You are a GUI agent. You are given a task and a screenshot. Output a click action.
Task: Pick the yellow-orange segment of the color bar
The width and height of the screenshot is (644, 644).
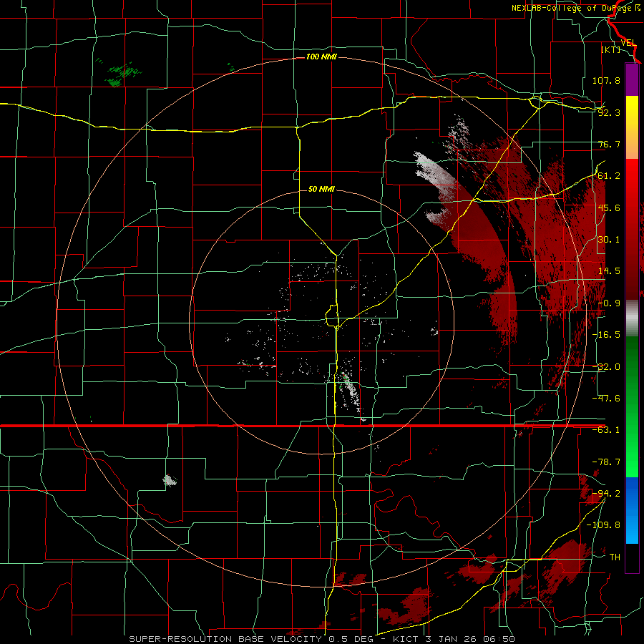point(632,127)
